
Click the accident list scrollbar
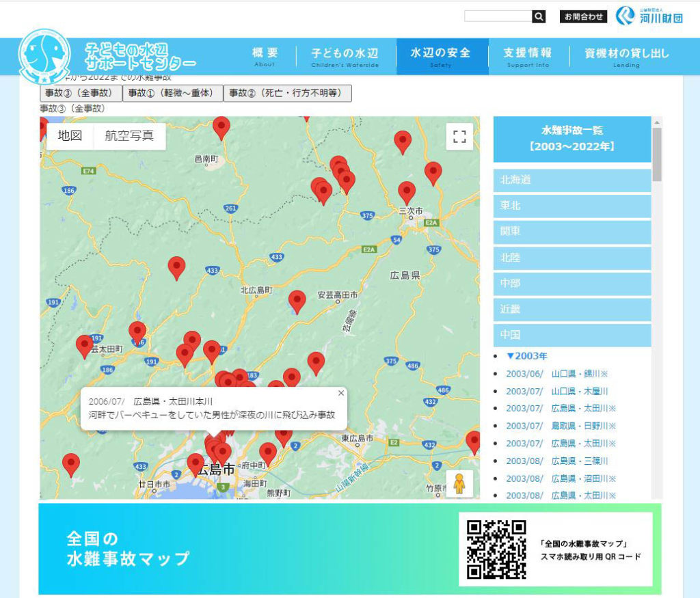point(657,154)
